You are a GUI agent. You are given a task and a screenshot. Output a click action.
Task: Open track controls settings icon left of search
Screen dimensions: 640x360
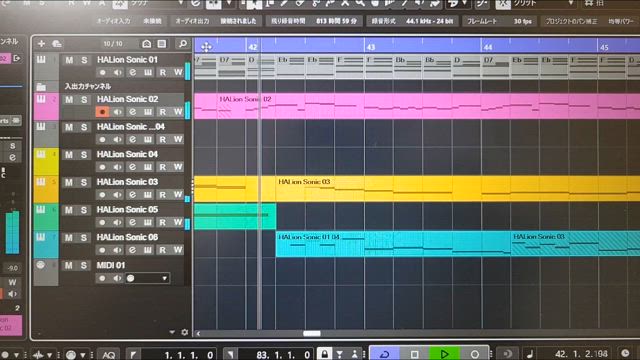[x=162, y=43]
